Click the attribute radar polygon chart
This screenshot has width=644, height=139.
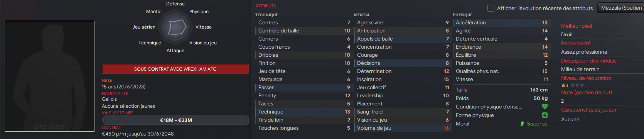point(175,27)
